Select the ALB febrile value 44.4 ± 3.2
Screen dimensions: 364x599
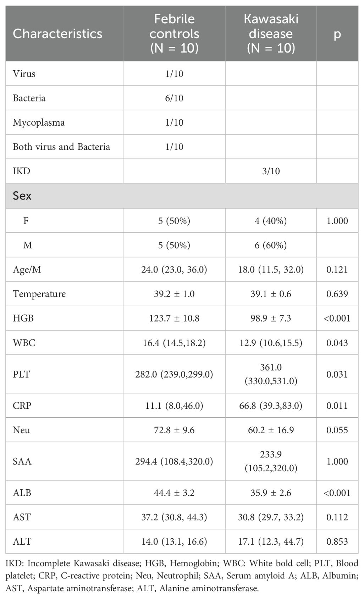click(174, 493)
